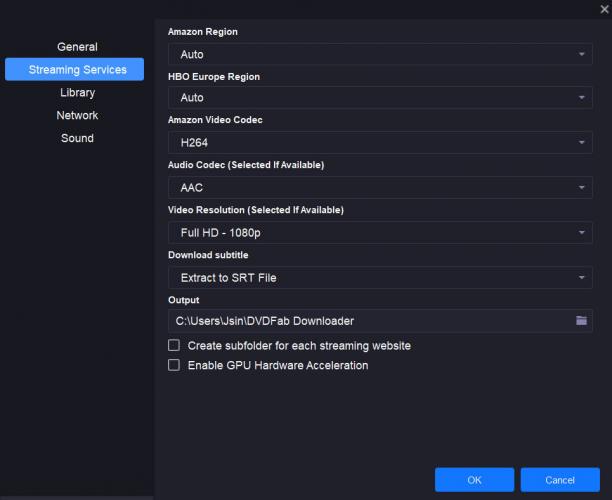Image resolution: width=612 pixels, height=500 pixels.
Task: Switch to the General tab
Action: [77, 47]
